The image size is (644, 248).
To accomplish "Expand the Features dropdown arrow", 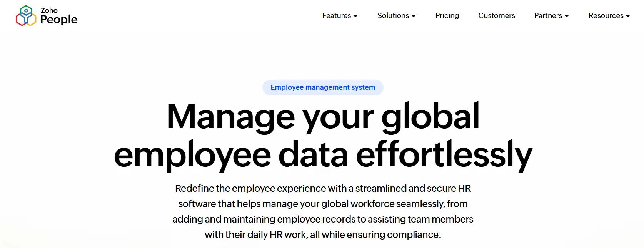I will (x=356, y=16).
